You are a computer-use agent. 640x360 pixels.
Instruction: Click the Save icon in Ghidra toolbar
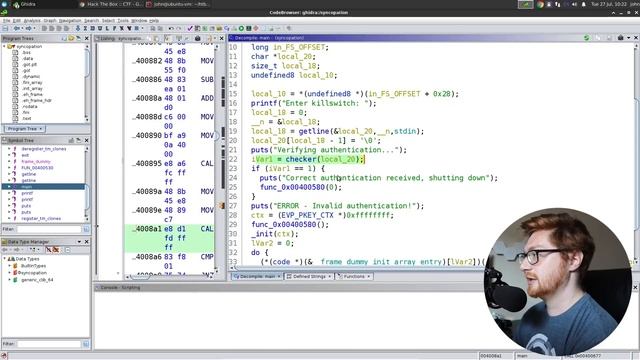(5, 29)
